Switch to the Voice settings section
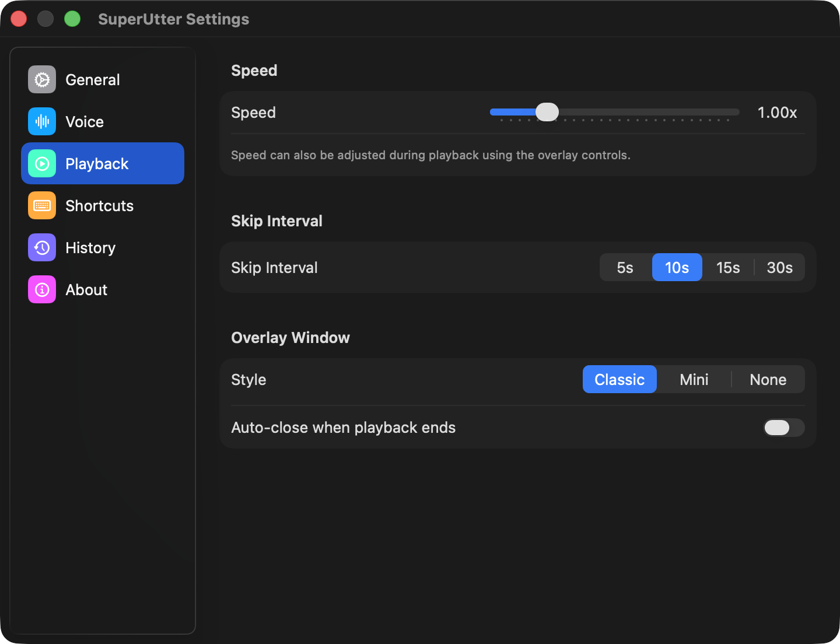 click(103, 121)
